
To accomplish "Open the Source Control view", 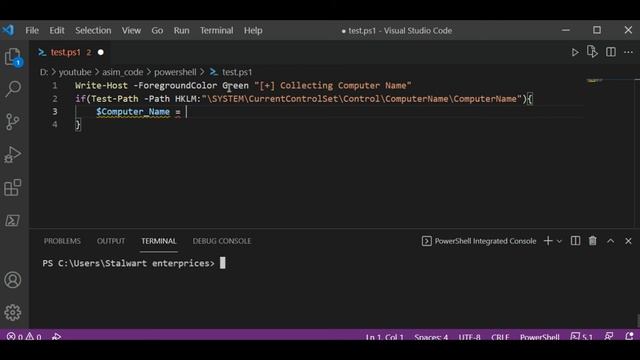I will click(13, 122).
